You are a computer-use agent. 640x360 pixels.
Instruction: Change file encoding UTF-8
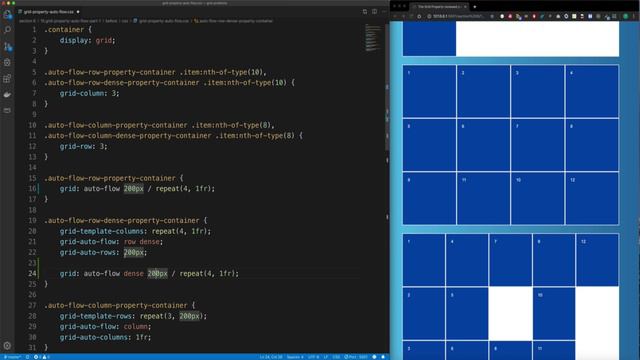[x=313, y=357]
